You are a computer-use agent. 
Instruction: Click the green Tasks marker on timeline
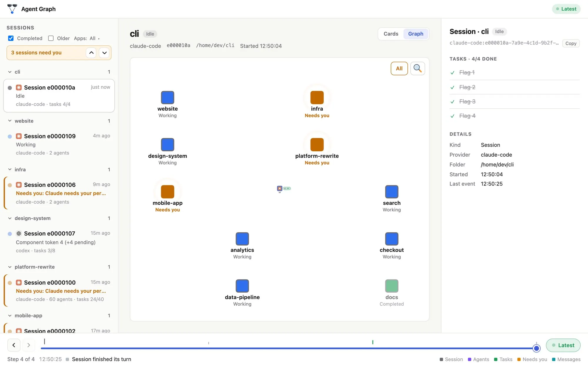(x=373, y=342)
